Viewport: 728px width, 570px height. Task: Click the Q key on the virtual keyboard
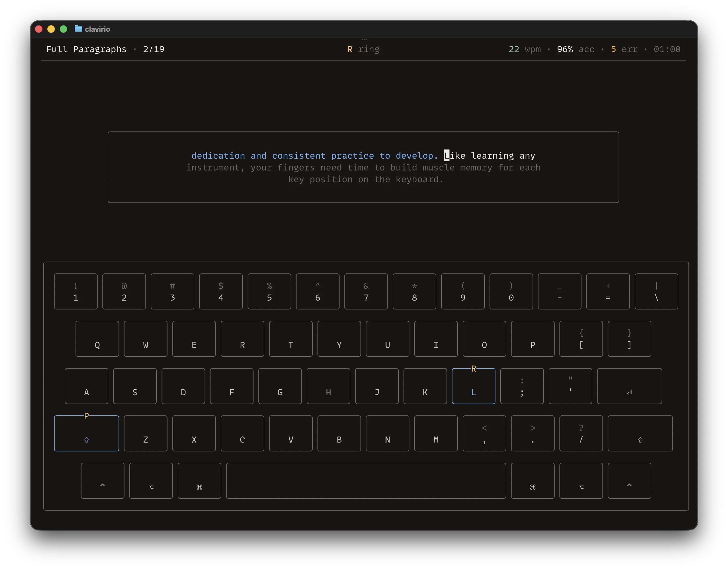click(97, 339)
